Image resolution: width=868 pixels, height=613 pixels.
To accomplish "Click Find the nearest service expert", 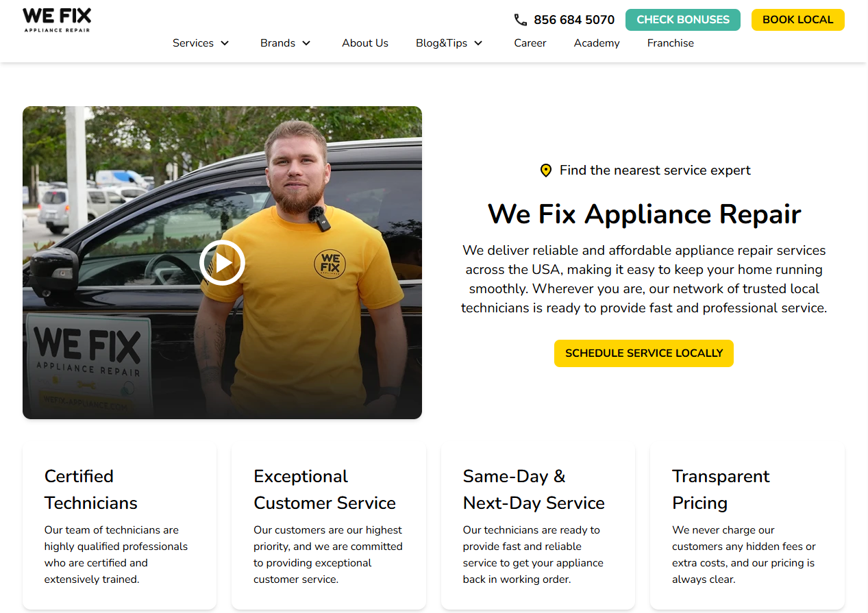I will [x=655, y=171].
